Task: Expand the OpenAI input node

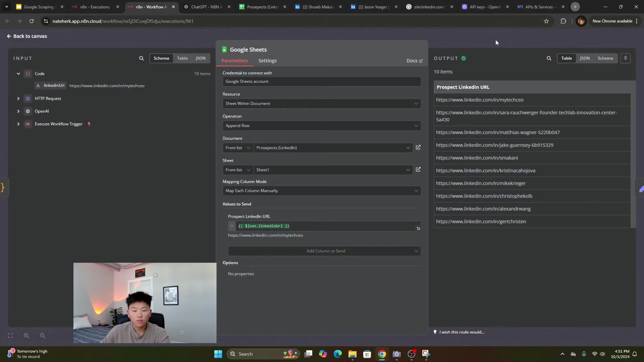Action: coord(18,111)
